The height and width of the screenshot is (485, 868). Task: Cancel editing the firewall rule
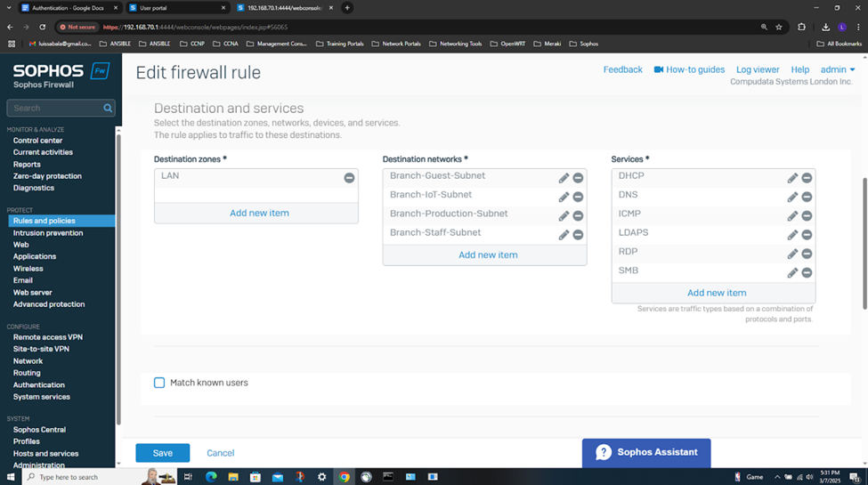(220, 453)
